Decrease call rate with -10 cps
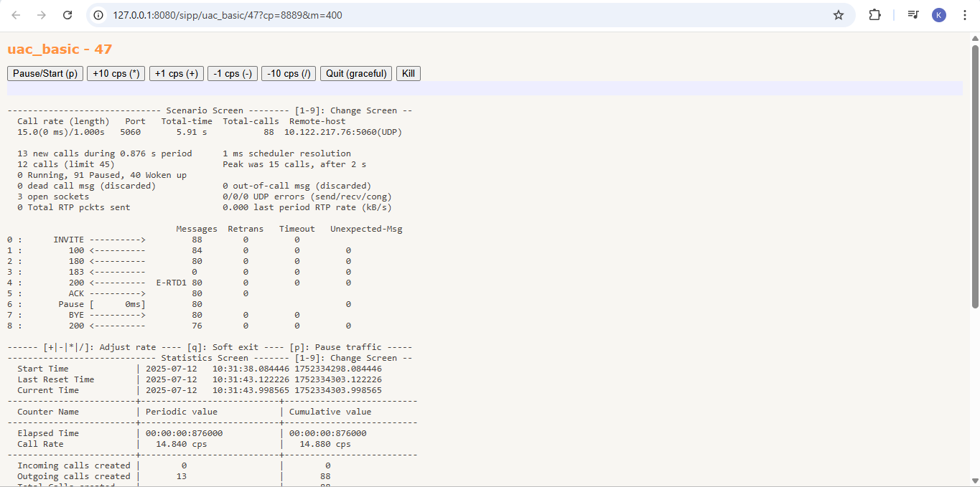Screen dimensions: 980x487 click(x=288, y=73)
